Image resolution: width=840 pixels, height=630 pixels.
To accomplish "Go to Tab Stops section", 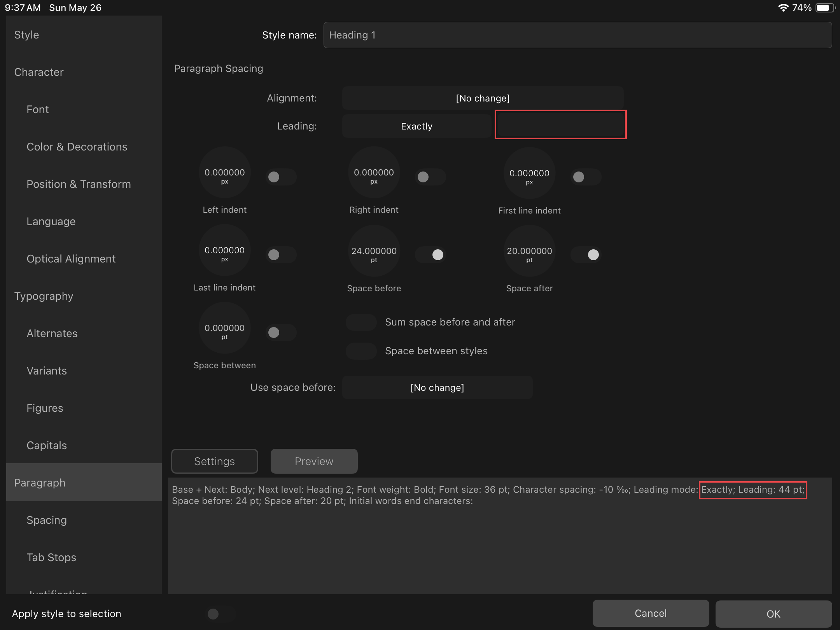I will coord(51,558).
